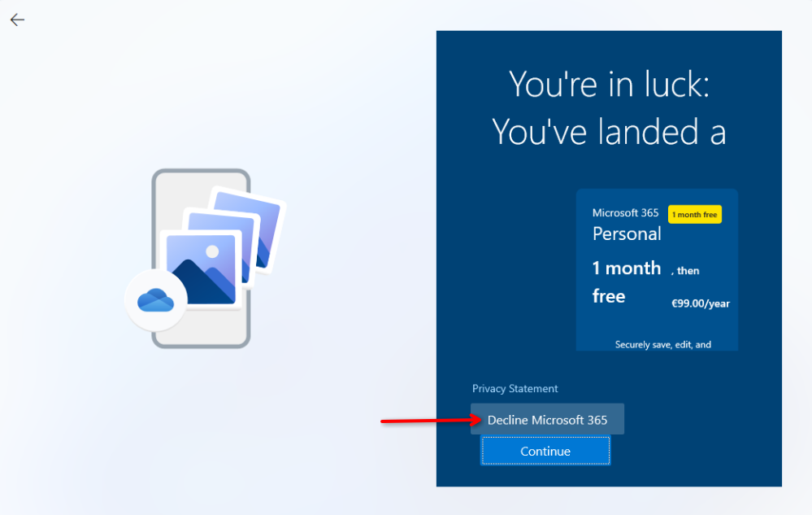Click the €99.00/year price text

(x=700, y=303)
